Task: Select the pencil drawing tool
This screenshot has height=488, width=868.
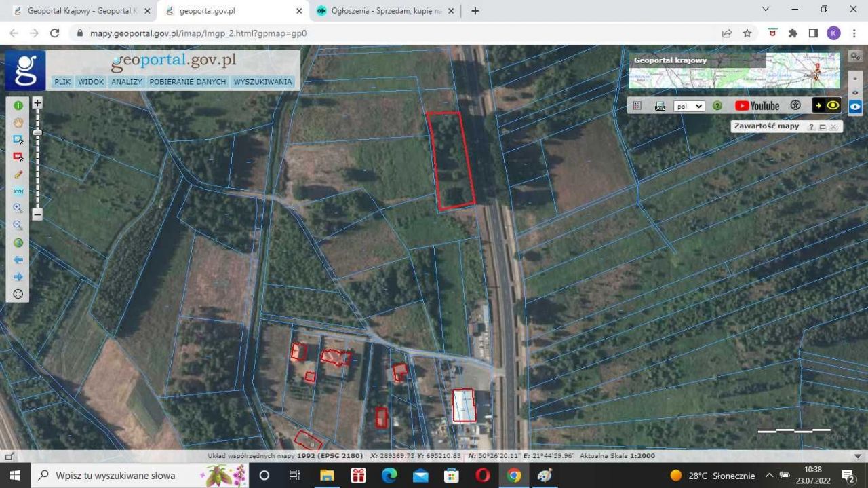Action: 18,174
